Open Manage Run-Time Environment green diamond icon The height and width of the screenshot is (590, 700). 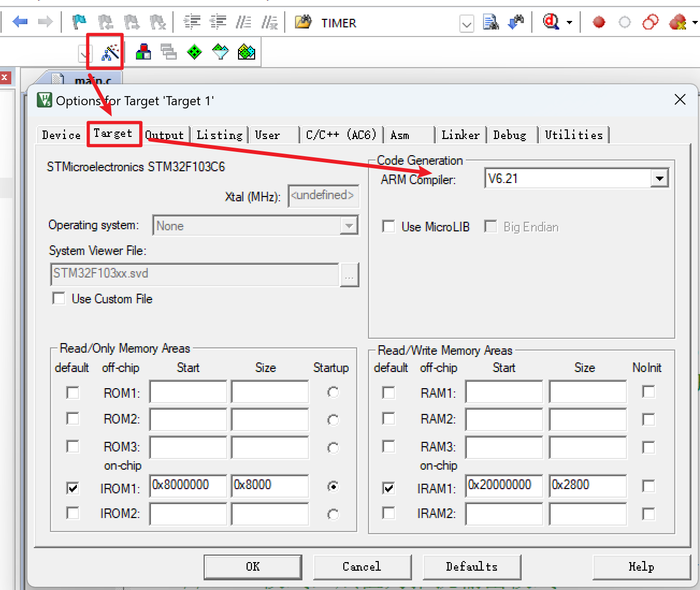tap(194, 52)
